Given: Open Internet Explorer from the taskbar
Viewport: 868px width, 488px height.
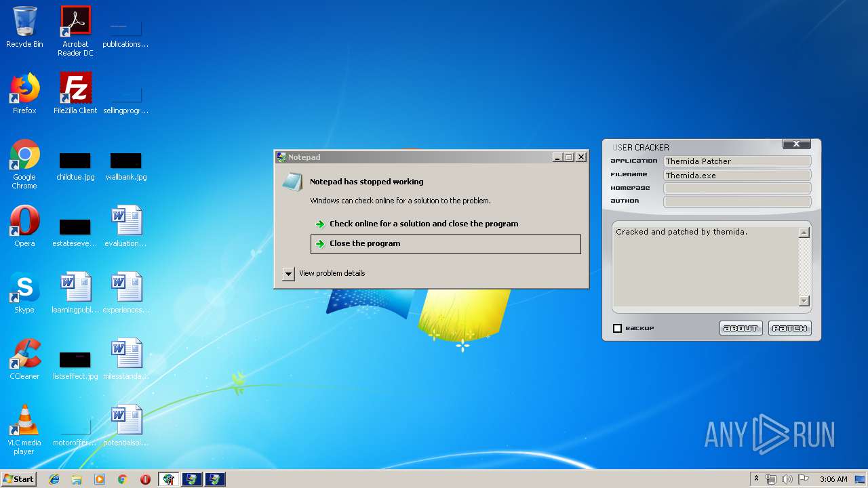Looking at the screenshot, I should click(x=54, y=479).
